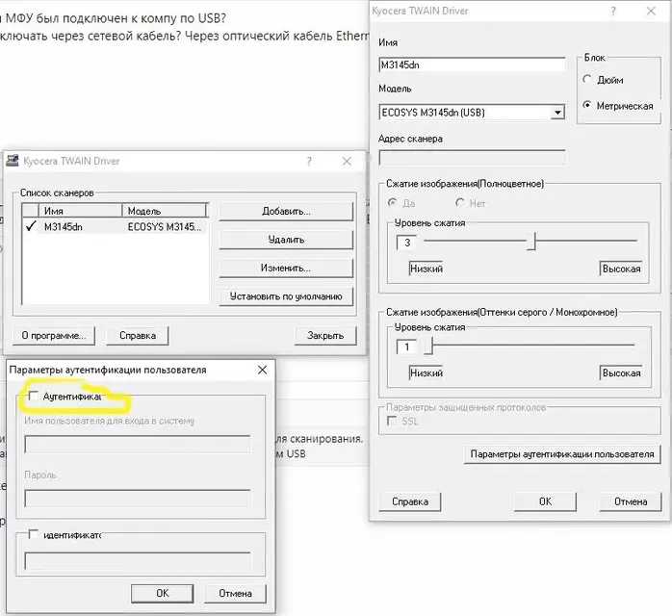672x616 pixels.
Task: Click the Kyocera TWAIN Driver scanner list window icon
Action: pos(13,161)
